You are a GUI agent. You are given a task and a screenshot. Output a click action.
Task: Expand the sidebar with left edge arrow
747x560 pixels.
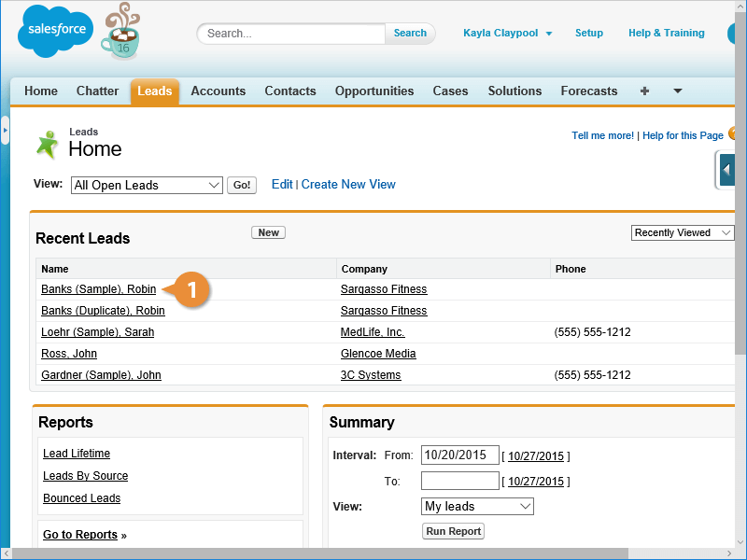[x=5, y=130]
